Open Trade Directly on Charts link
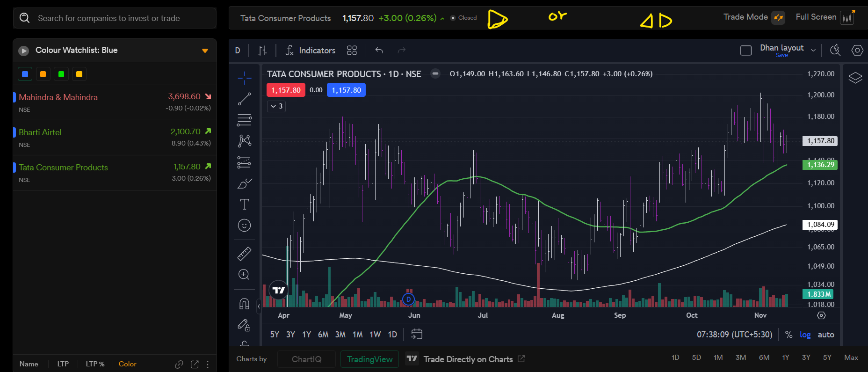Viewport: 868px width, 372px height. [468, 359]
